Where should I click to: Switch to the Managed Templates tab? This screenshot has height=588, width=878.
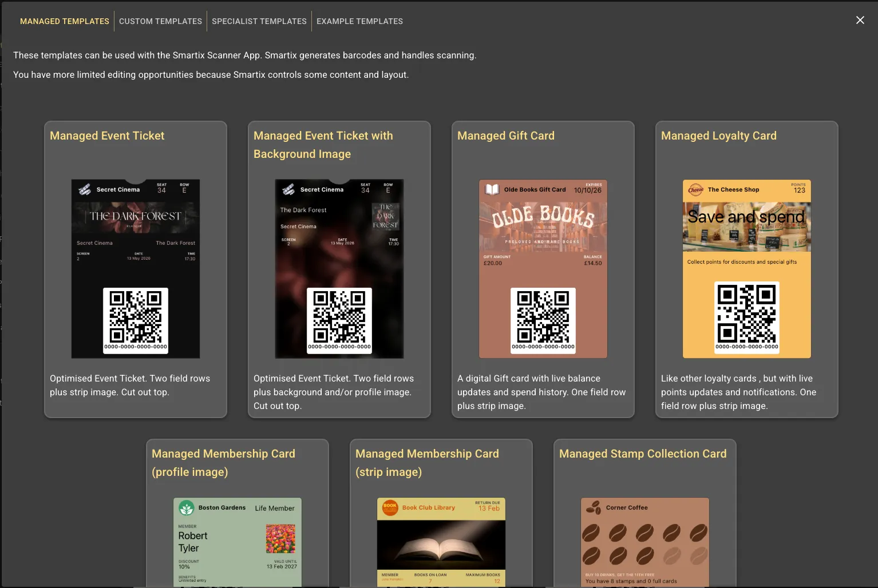[65, 21]
